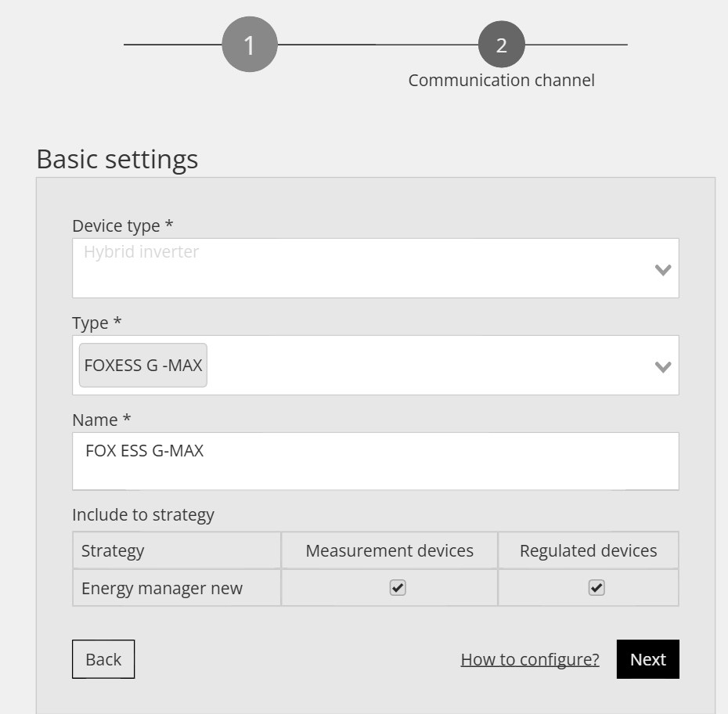Open the Device type dropdown
This screenshot has width=728, height=714.
pos(376,269)
